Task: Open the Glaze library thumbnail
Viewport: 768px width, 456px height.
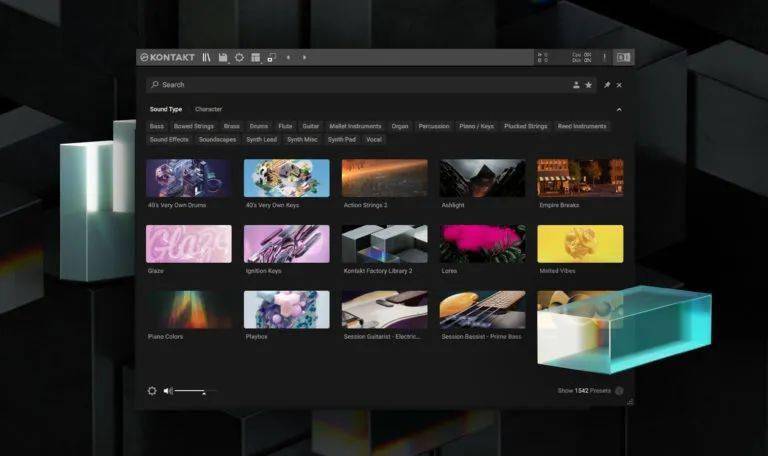Action: (189, 244)
